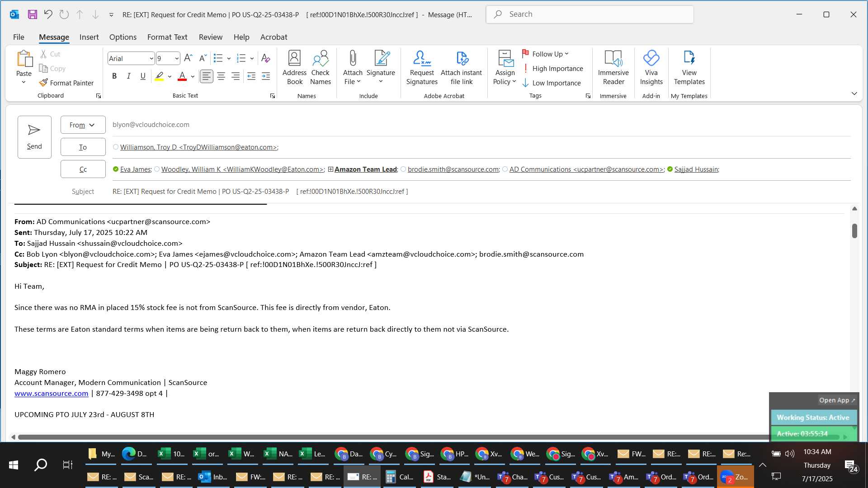Expand the Paste options arrow

coord(24,82)
